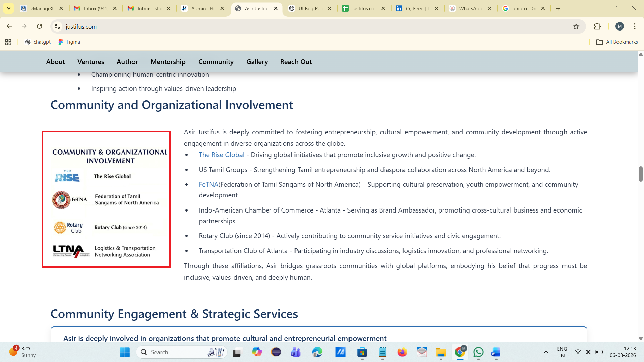
Task: Open Figma bookmark
Action: click(69, 42)
